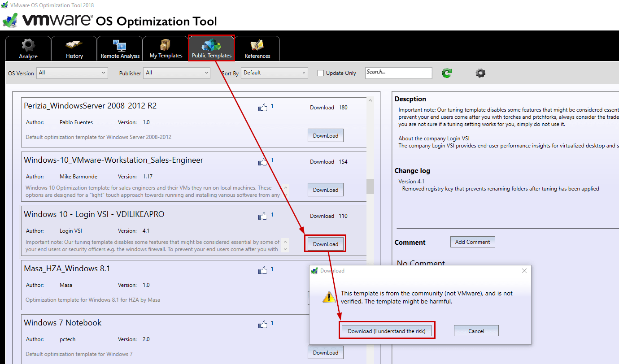Click author name Pablo Fuentes

[76, 122]
